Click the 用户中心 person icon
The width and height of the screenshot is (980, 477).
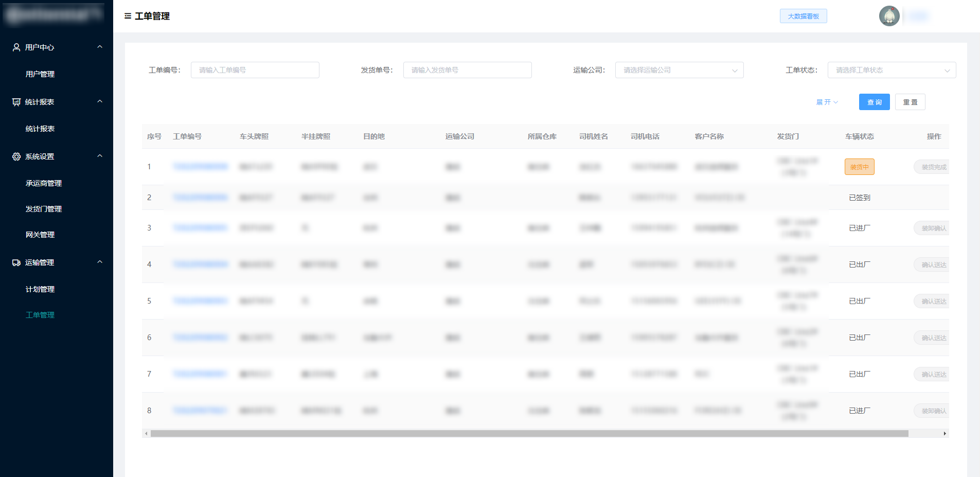(16, 47)
